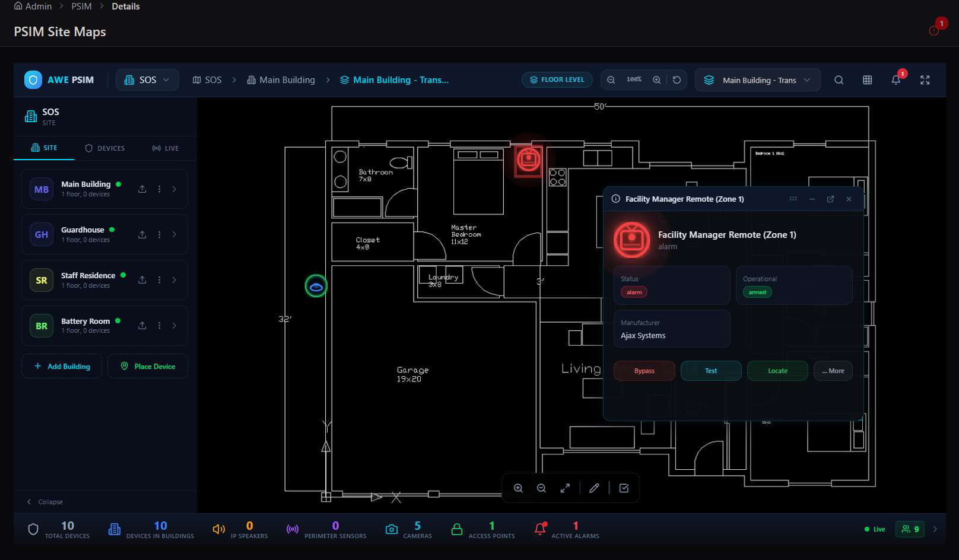Zoom out using the 100% toolbar minus icon
Image resolution: width=959 pixels, height=560 pixels.
(611, 79)
